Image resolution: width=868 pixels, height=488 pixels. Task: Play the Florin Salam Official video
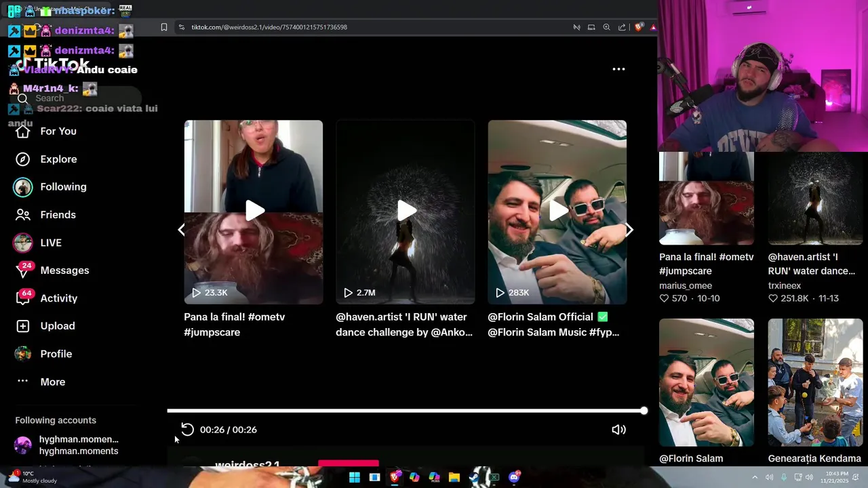(557, 211)
